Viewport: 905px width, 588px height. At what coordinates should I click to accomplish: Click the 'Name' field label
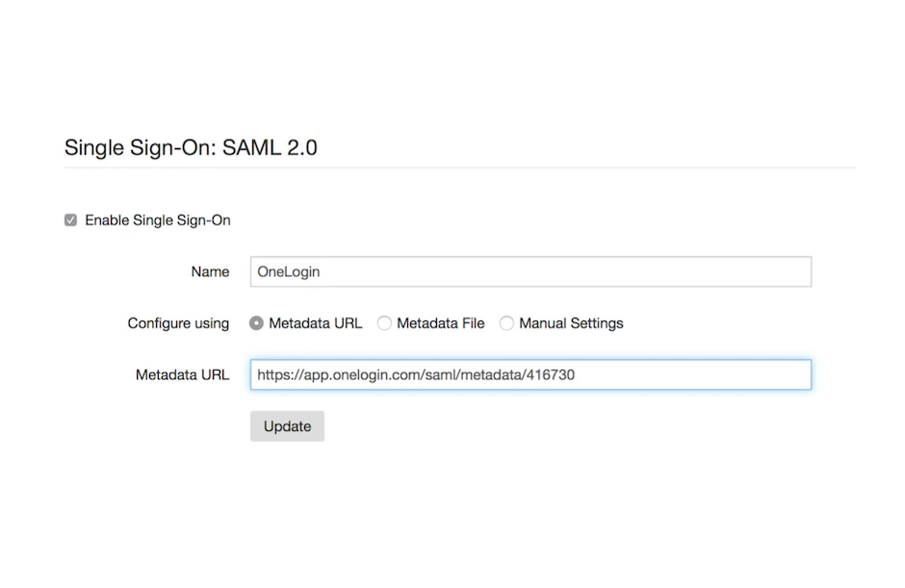(x=210, y=271)
